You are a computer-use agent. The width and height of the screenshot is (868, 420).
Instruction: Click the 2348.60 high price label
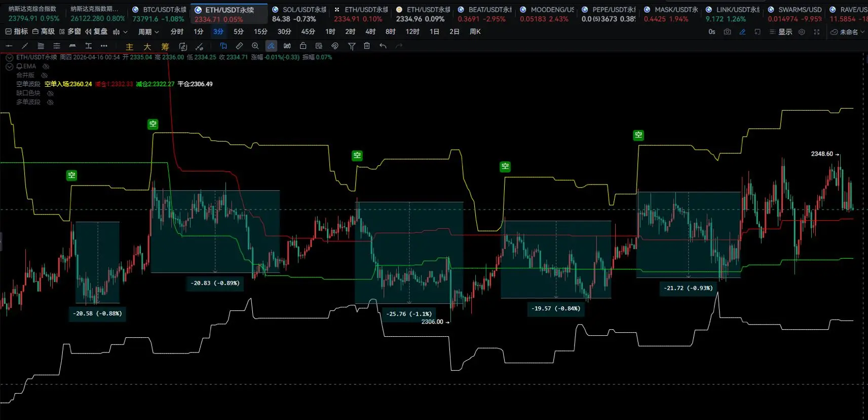[822, 154]
